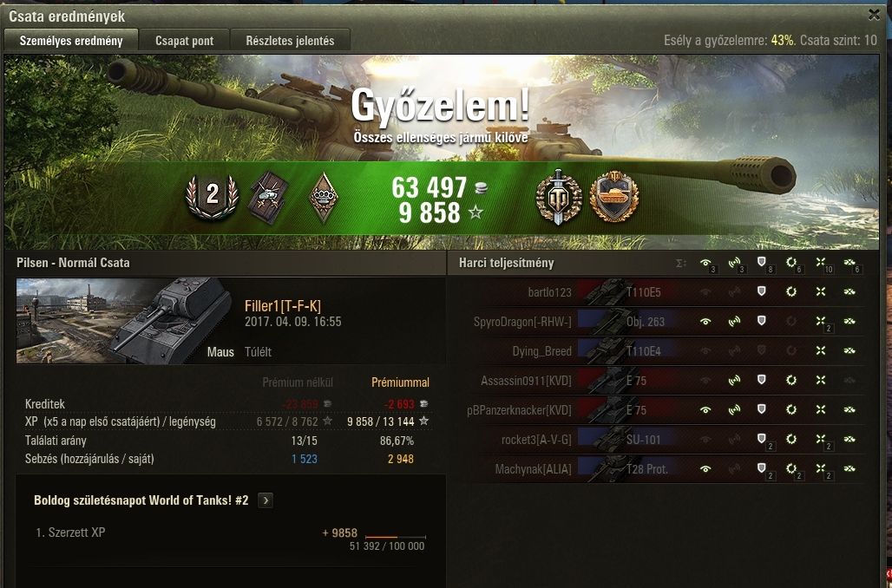Select the Személyes eredmény tab
Image resolution: width=892 pixels, height=588 pixels.
pos(71,41)
